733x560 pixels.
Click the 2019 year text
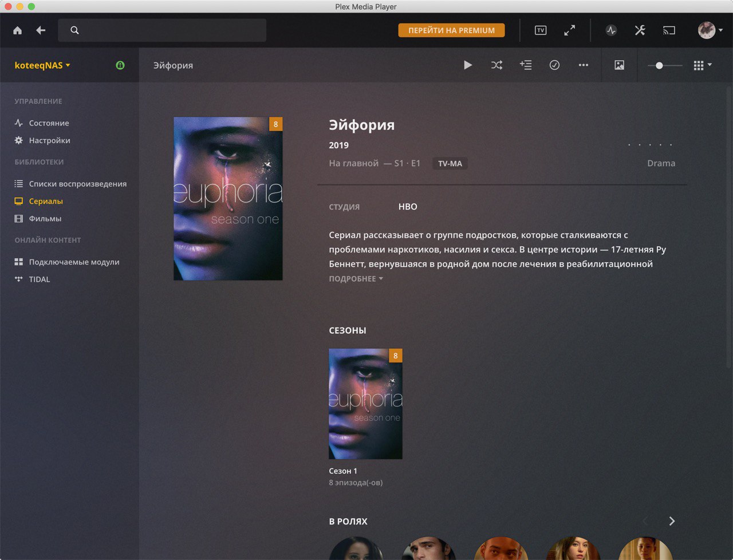(338, 145)
